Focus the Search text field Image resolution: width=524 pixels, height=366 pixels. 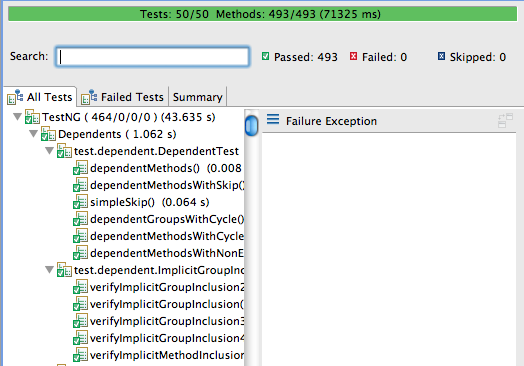click(x=152, y=56)
